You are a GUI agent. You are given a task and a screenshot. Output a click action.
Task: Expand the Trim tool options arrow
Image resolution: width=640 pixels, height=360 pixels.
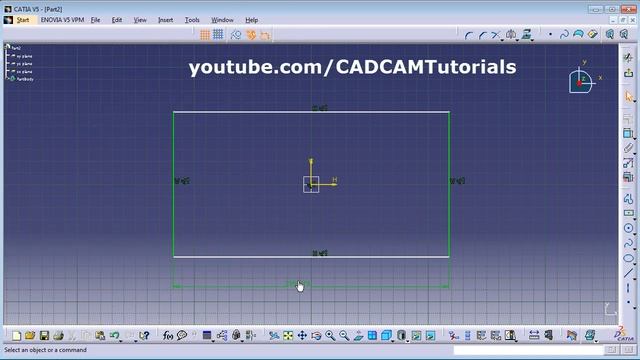coord(502,40)
